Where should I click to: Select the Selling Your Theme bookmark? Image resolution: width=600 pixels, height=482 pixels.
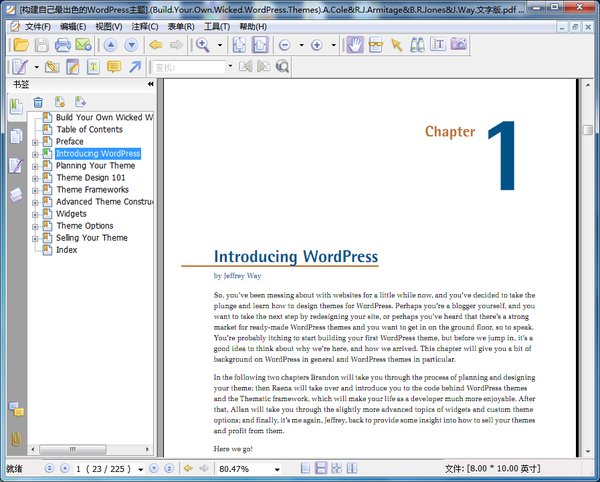[92, 238]
